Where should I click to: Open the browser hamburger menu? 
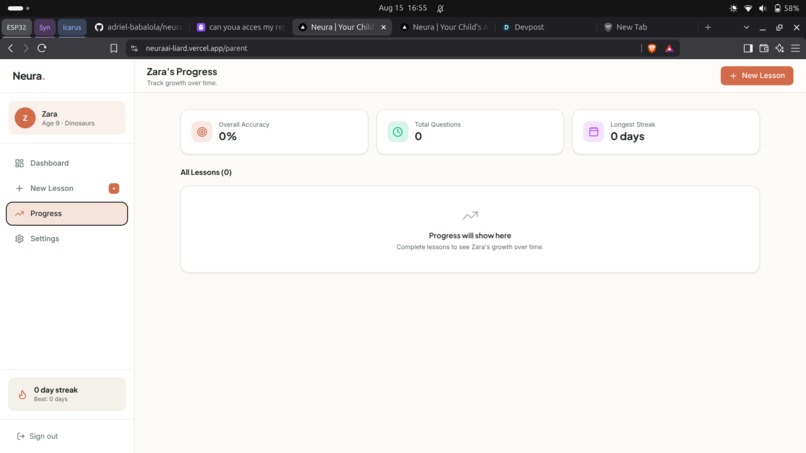coord(796,48)
